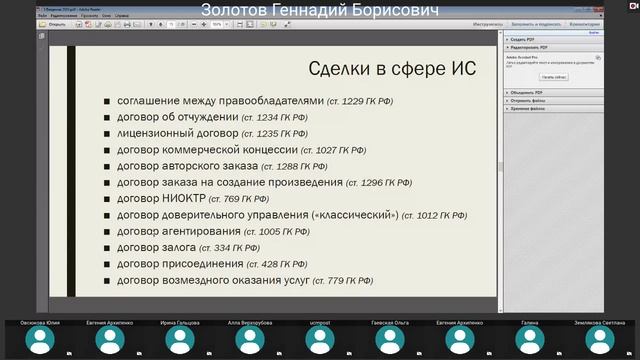Expand the Объединить PDF section
Screen dimensions: 640x360
click(x=553, y=93)
